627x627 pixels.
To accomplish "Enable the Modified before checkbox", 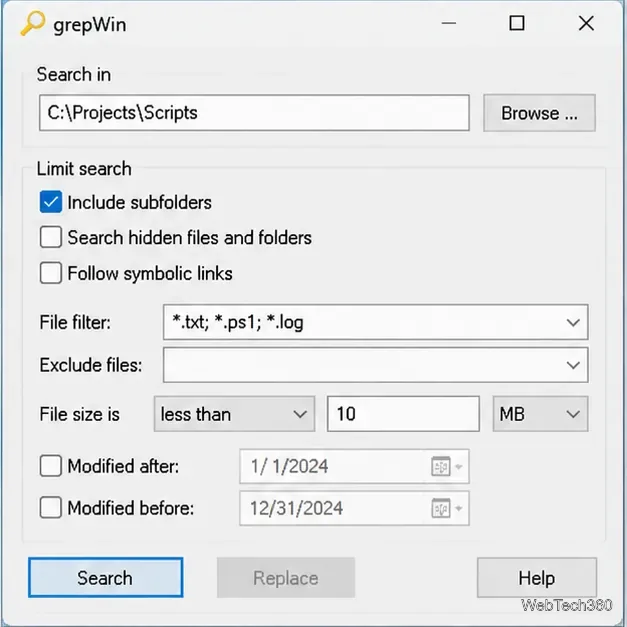I will 51,508.
